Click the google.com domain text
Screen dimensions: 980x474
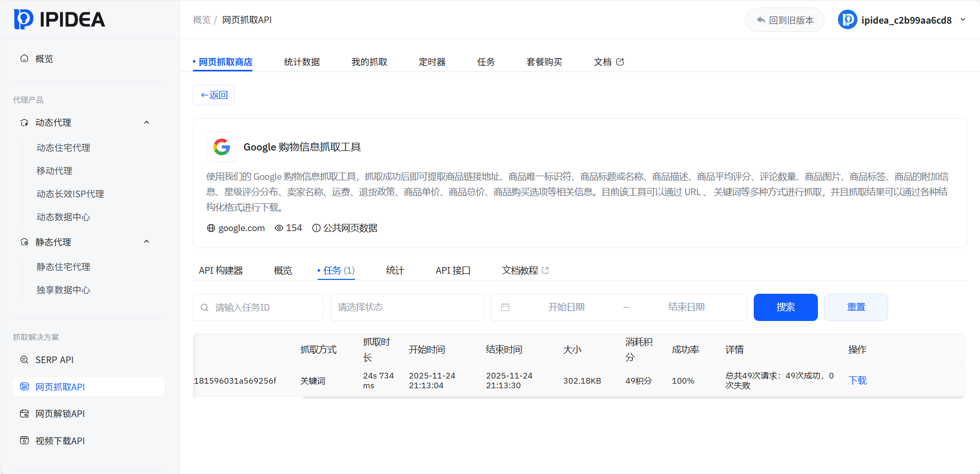pyautogui.click(x=242, y=228)
